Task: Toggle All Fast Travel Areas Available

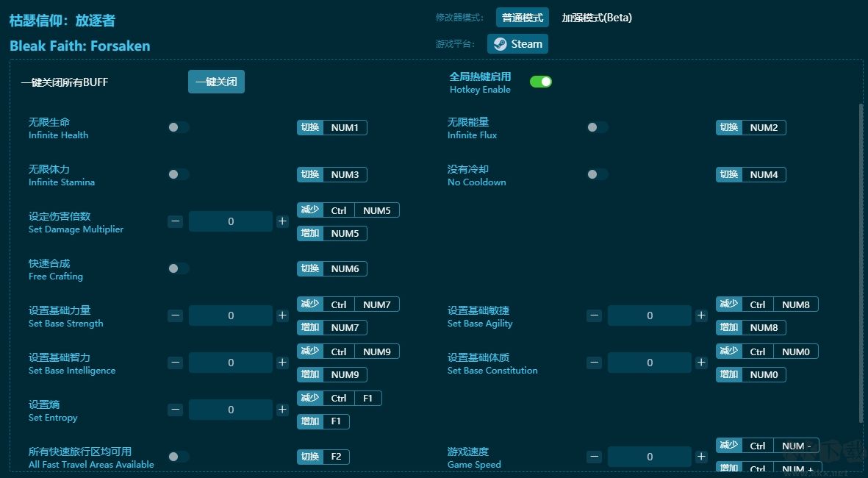Action: [x=179, y=457]
